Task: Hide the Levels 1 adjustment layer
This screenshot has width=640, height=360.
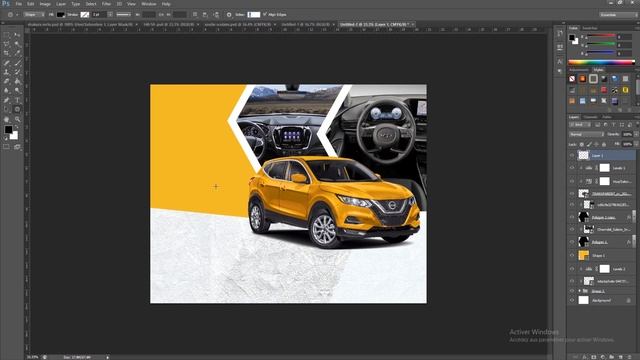Action: 572,168
